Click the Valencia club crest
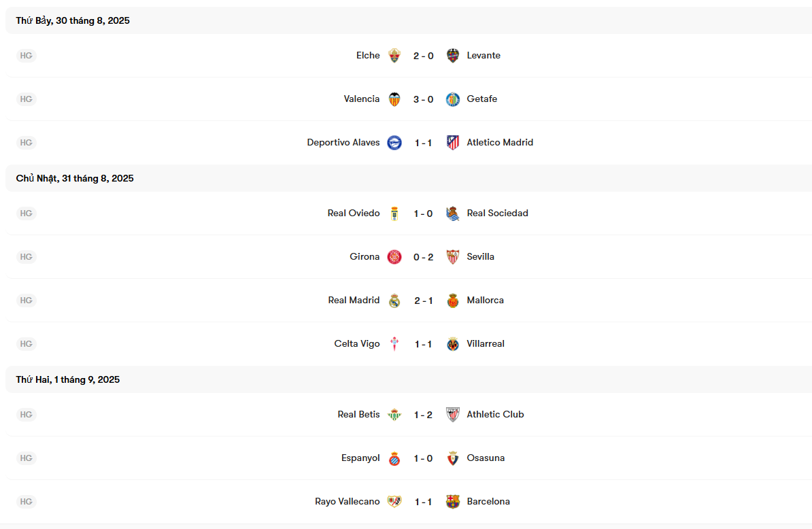The height and width of the screenshot is (529, 812). tap(394, 99)
